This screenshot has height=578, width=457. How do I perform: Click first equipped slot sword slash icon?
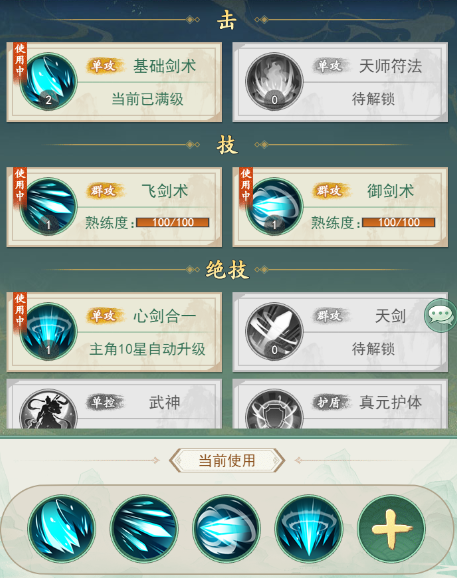[x=62, y=529]
